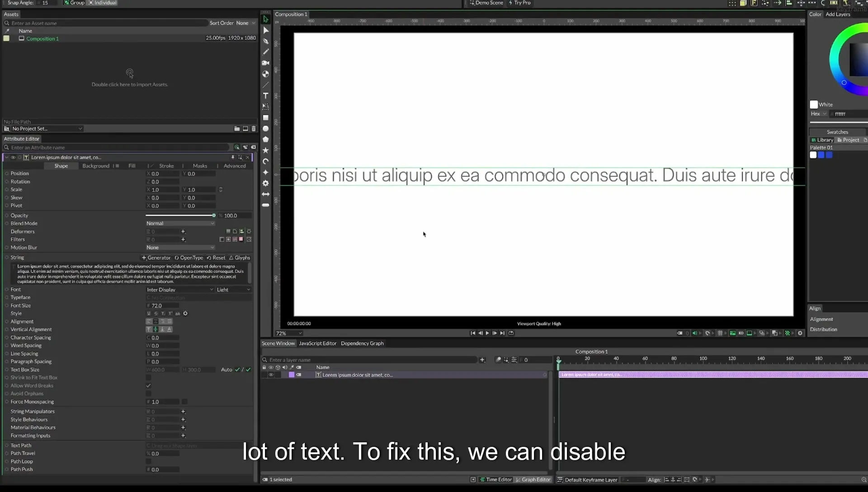Toggle Allow Word Breaks checkbox
The width and height of the screenshot is (868, 492).
[148, 386]
